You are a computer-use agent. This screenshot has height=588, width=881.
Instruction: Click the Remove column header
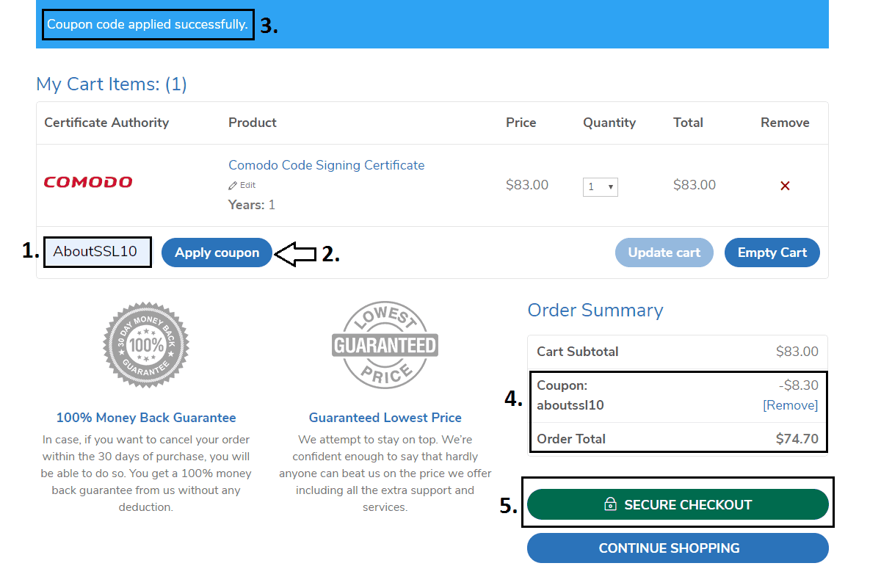[x=785, y=123]
